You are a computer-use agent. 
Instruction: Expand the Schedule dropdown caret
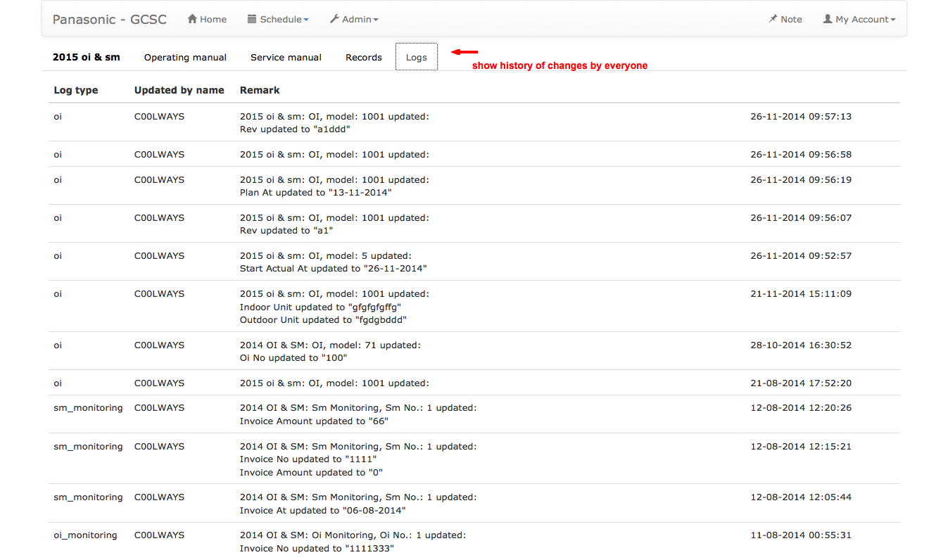point(306,20)
